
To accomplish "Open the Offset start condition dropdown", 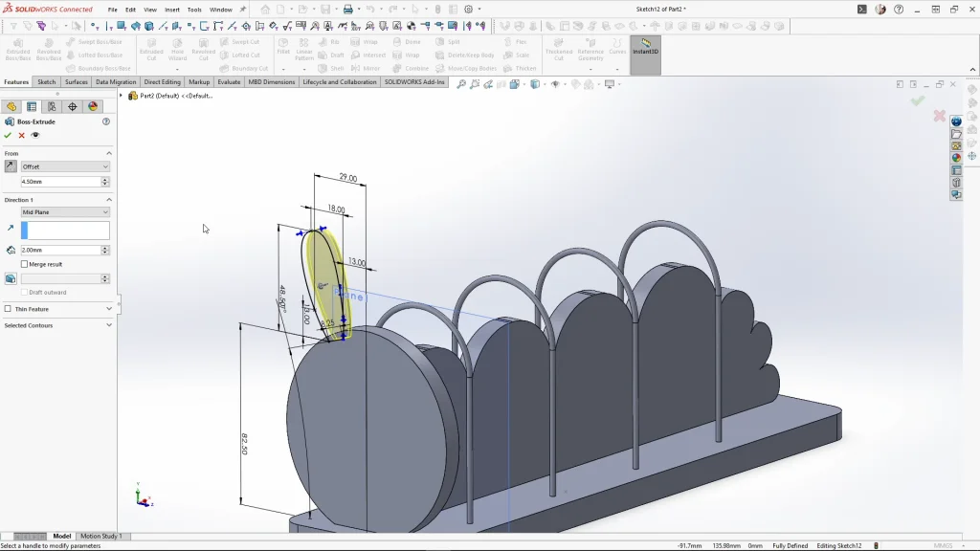I will 65,166.
